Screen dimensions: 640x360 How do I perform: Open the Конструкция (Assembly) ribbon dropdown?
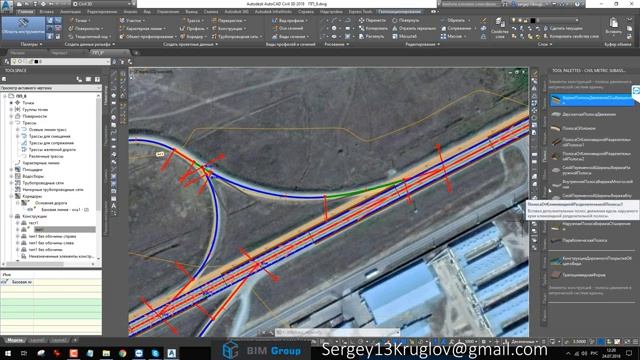tap(229, 28)
